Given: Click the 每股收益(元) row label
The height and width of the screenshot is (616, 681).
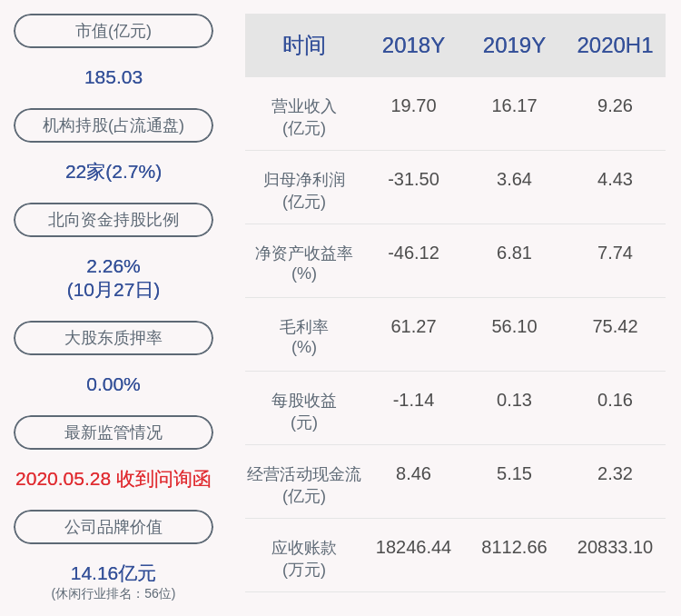Looking at the screenshot, I should pos(304,412).
